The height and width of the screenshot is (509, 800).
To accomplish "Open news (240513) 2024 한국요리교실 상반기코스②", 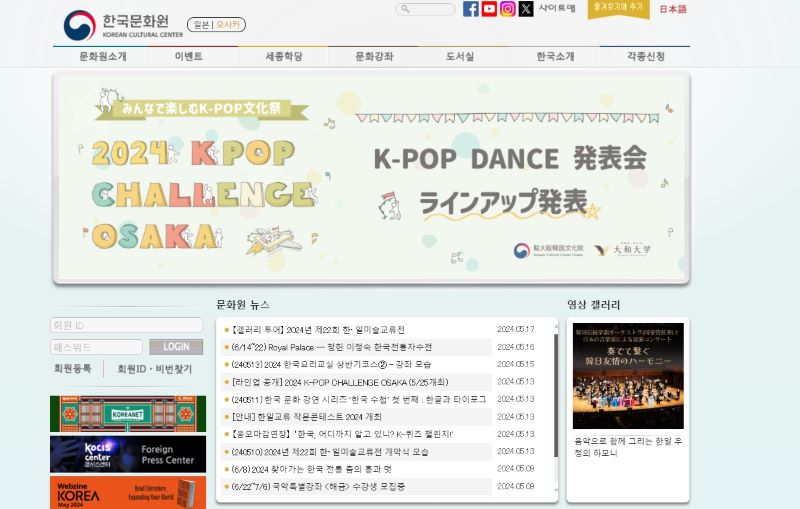I will click(x=331, y=364).
